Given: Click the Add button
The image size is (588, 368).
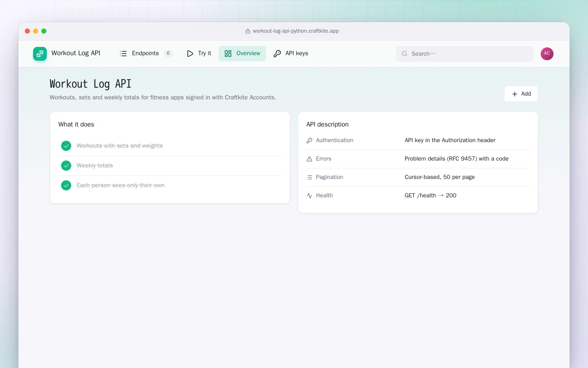Looking at the screenshot, I should pos(521,94).
